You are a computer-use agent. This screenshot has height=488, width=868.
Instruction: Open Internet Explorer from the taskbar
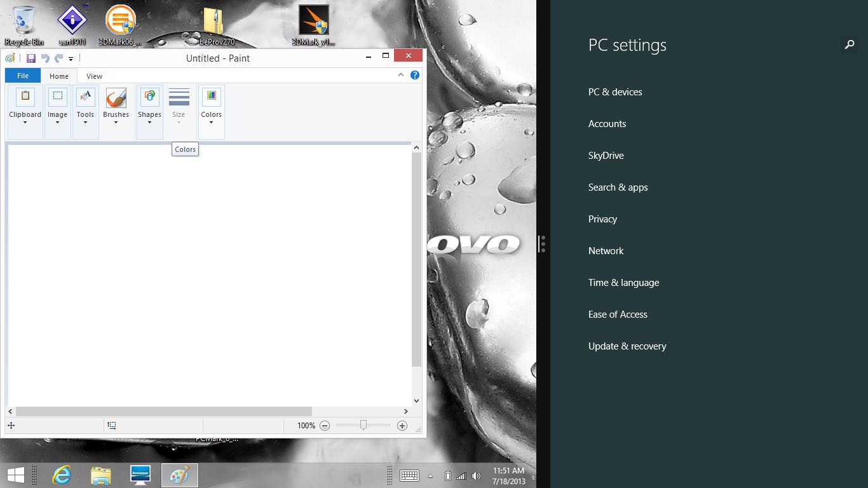tap(62, 475)
